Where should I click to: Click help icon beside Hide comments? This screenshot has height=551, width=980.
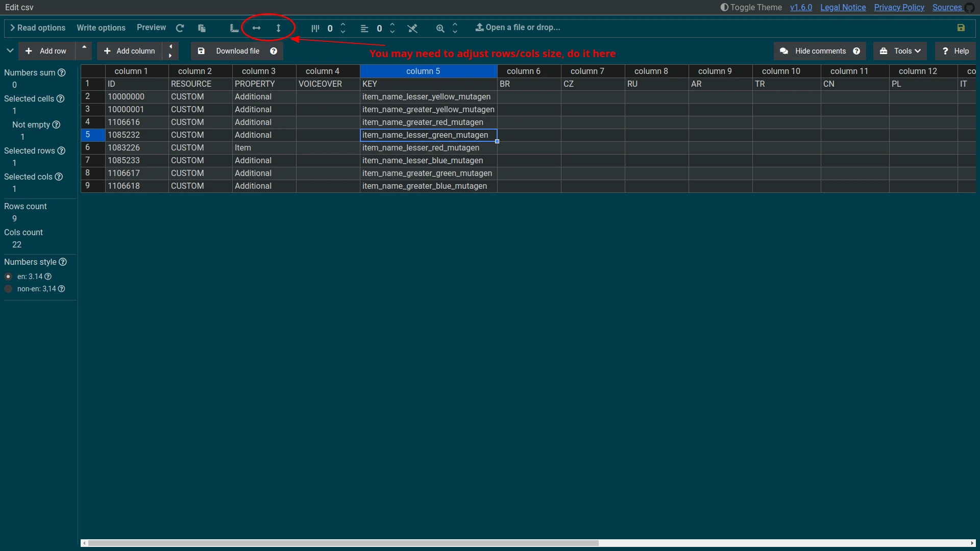856,51
